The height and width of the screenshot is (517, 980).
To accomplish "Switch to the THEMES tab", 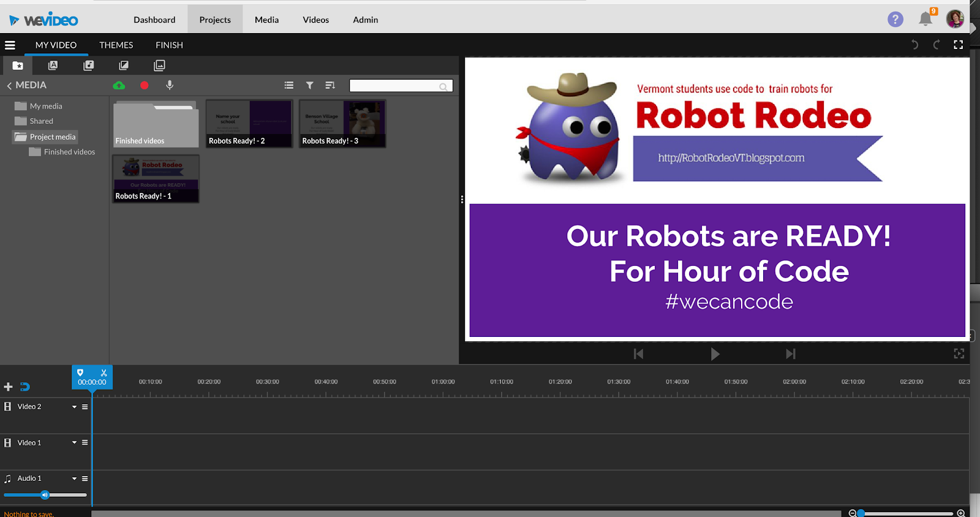I will pos(116,45).
